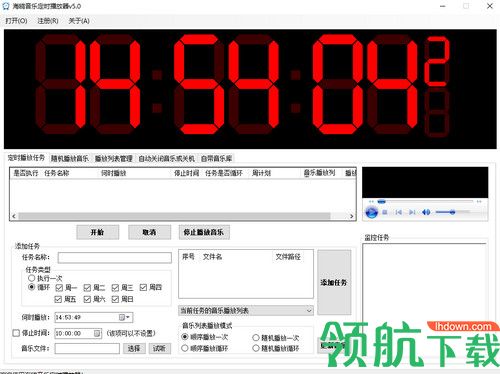Screen dimensions: 500x374
Task: Mute audio with the speaker icon
Action: pyautogui.click(x=426, y=212)
